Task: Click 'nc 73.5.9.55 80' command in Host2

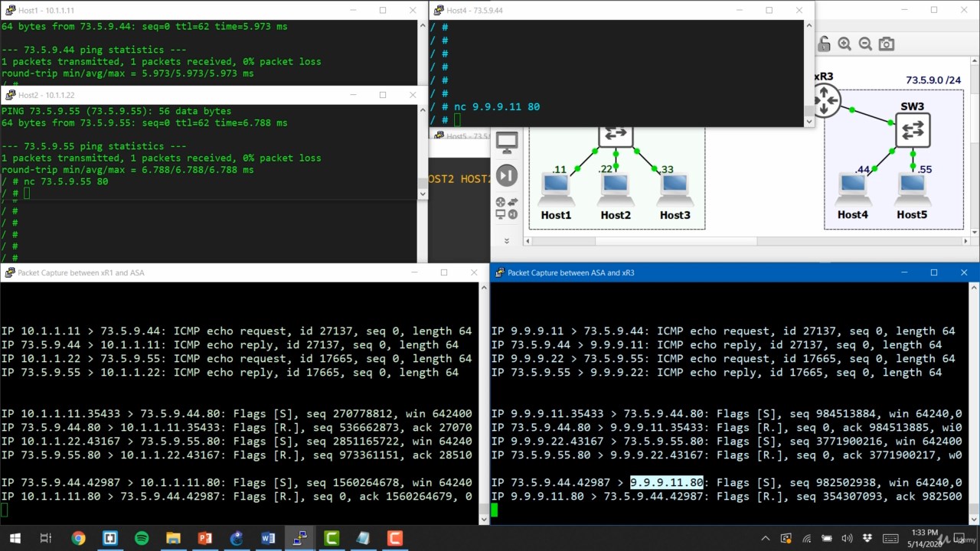Action: coord(66,182)
